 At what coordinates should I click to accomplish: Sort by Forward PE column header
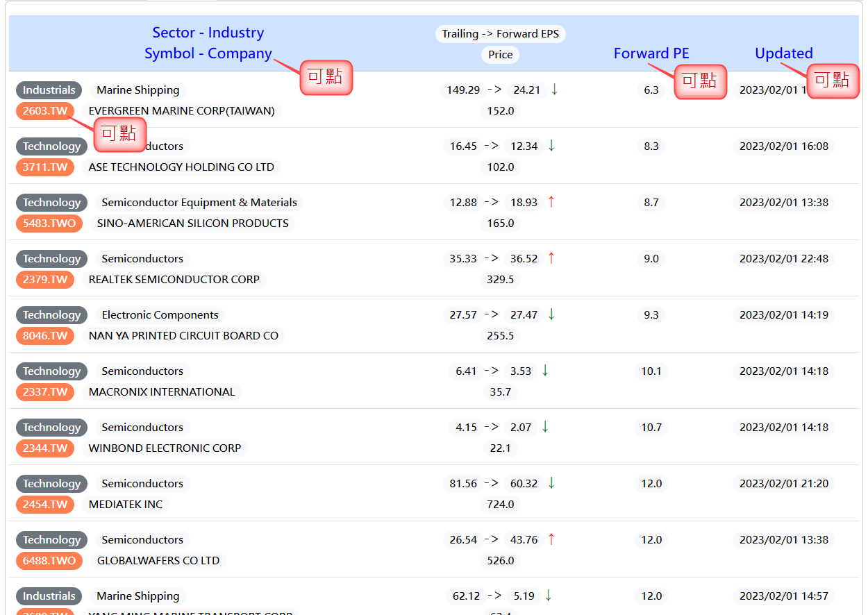pos(651,53)
